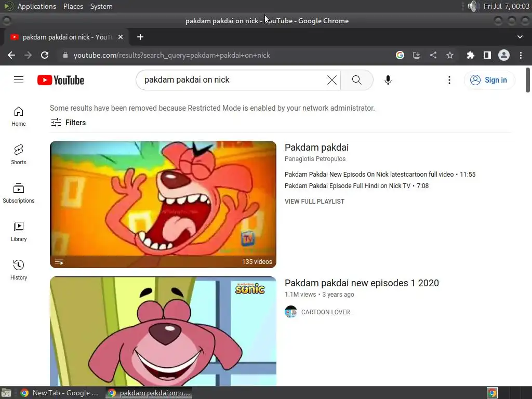Switch to New Tab window in taskbar

coord(59,393)
